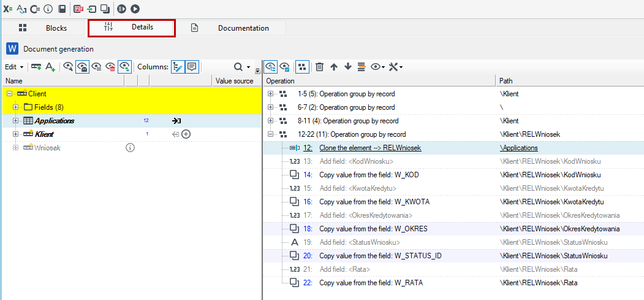Toggle the eye with list lines icon

pos(97,67)
